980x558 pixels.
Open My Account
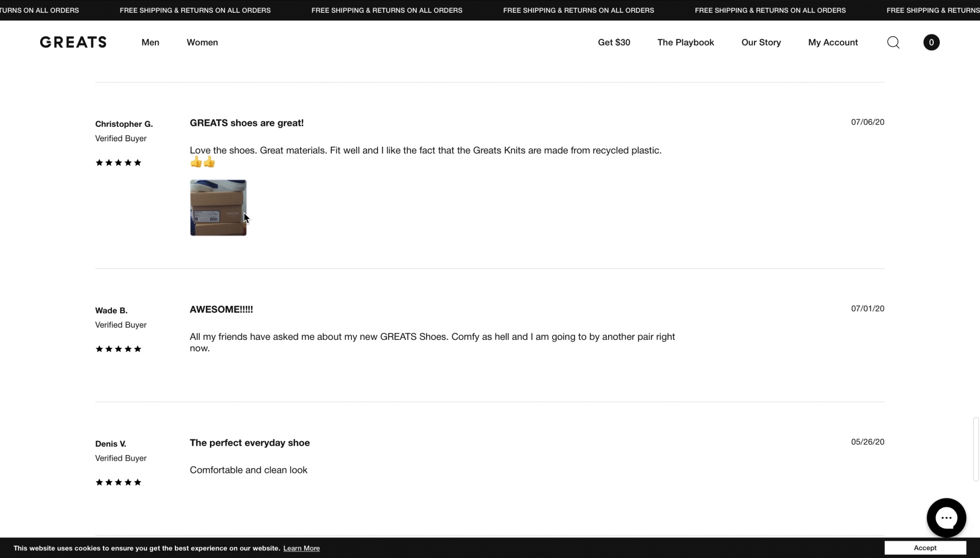pos(832,42)
